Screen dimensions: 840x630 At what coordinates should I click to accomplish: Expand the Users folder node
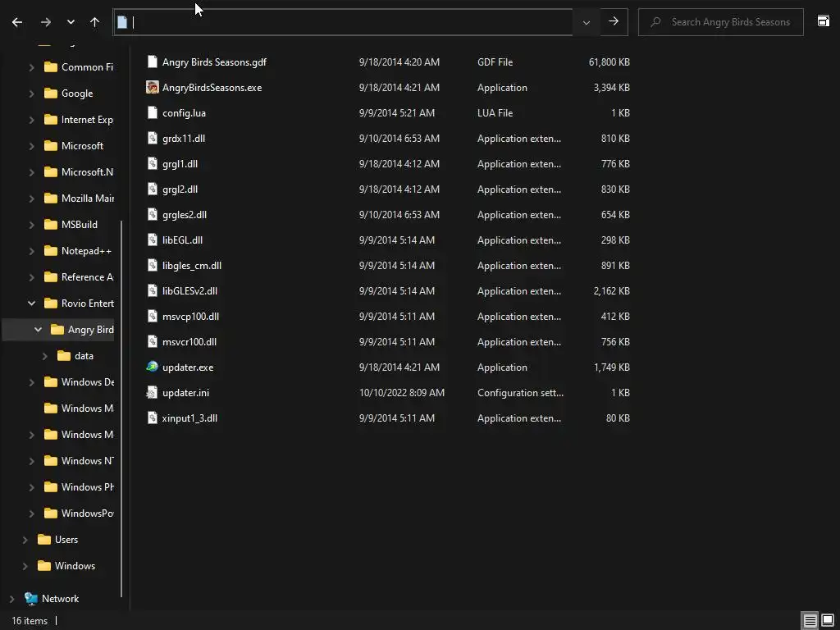click(25, 540)
